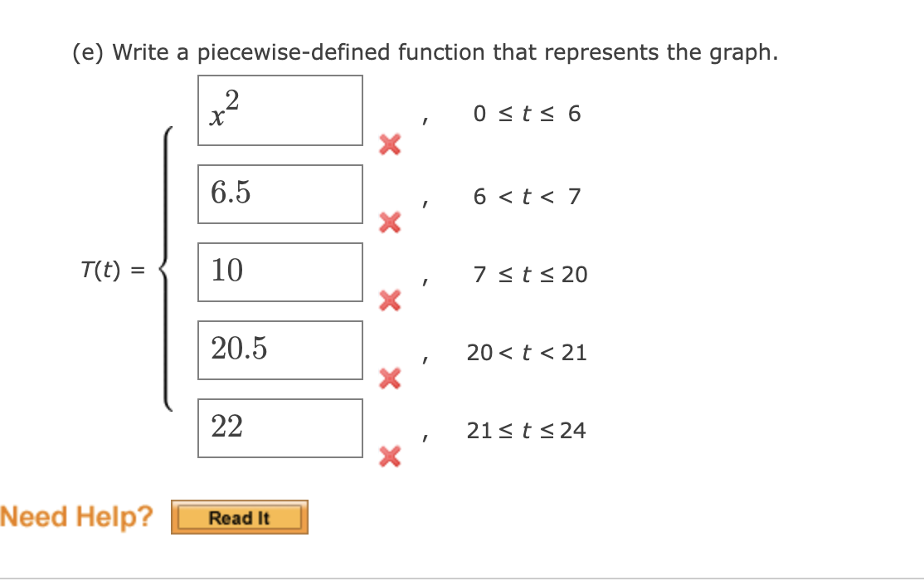Click the red X next to the 10 answer box

(389, 301)
